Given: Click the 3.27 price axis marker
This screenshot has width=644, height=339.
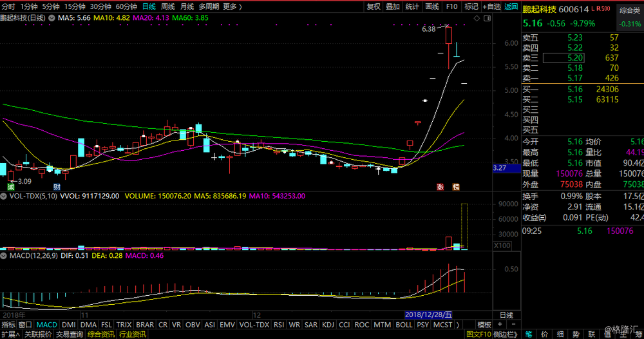Looking at the screenshot, I should (x=506, y=168).
